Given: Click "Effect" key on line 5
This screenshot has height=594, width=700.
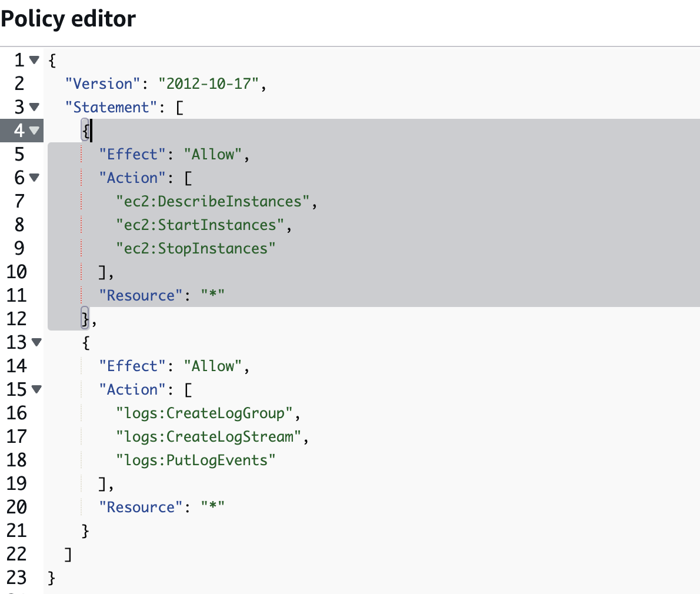Looking at the screenshot, I should [x=132, y=155].
